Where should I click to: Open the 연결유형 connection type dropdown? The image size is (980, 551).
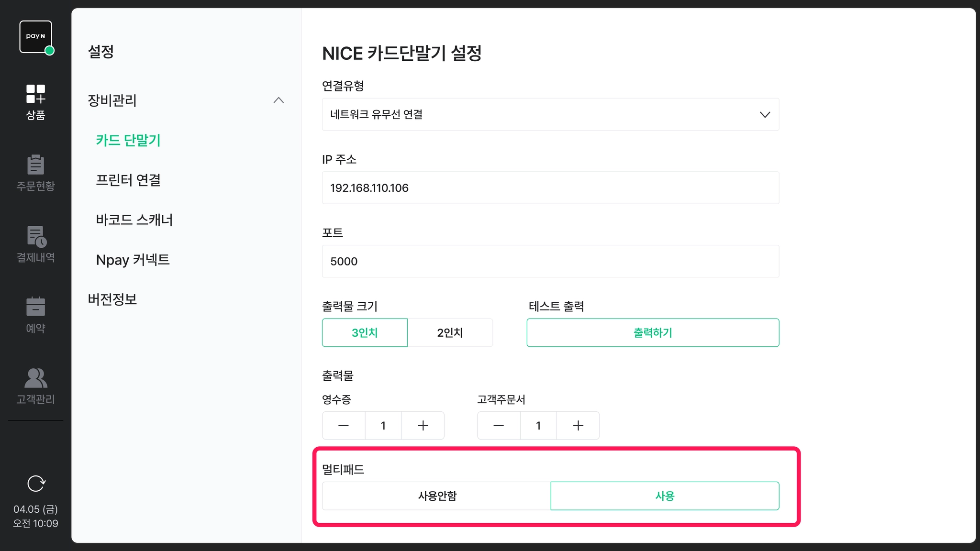pyautogui.click(x=550, y=114)
